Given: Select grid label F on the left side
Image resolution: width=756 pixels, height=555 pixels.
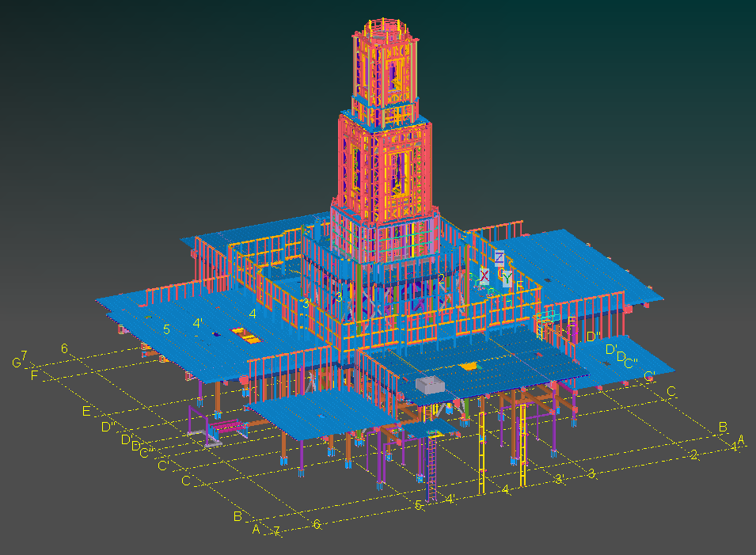Looking at the screenshot, I should (x=33, y=375).
